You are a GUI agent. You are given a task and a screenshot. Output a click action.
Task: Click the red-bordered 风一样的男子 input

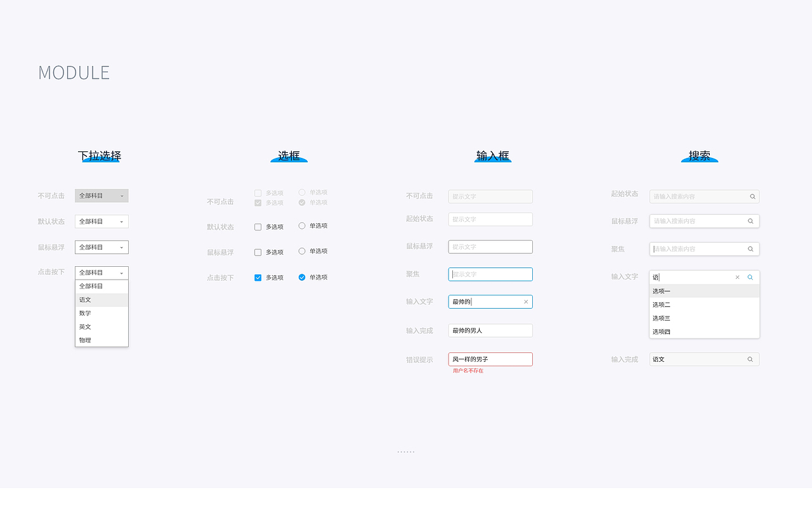[x=490, y=359]
